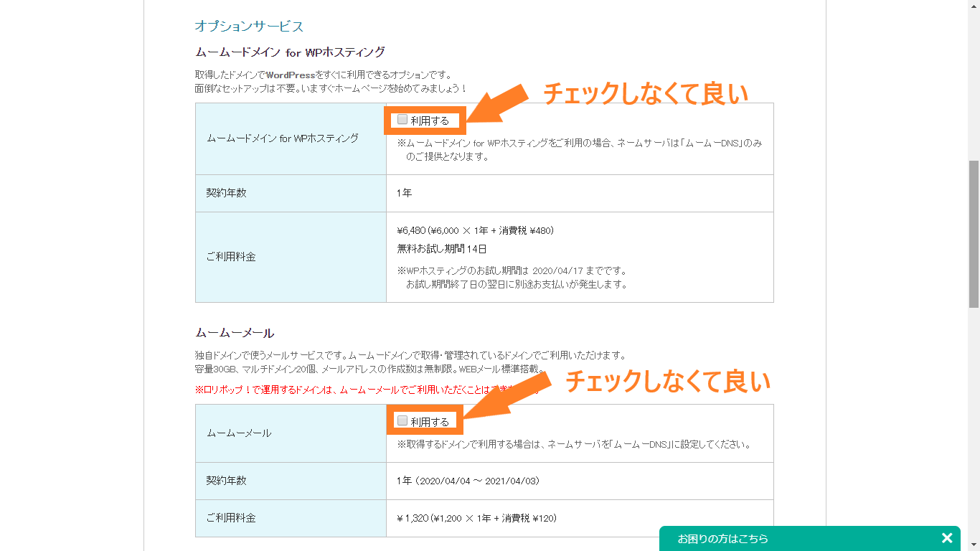Click the ムームーDNS note under the ムームーメール checkbox
The width and height of the screenshot is (980, 551).
(x=574, y=445)
